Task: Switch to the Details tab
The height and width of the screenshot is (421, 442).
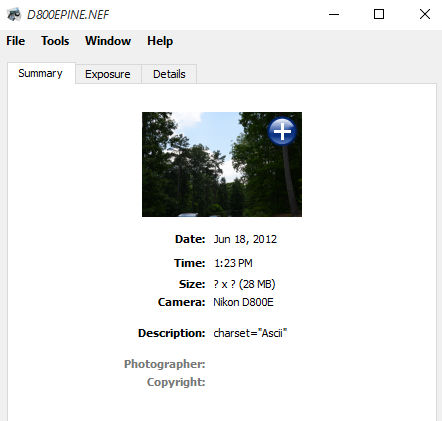Action: 169,74
